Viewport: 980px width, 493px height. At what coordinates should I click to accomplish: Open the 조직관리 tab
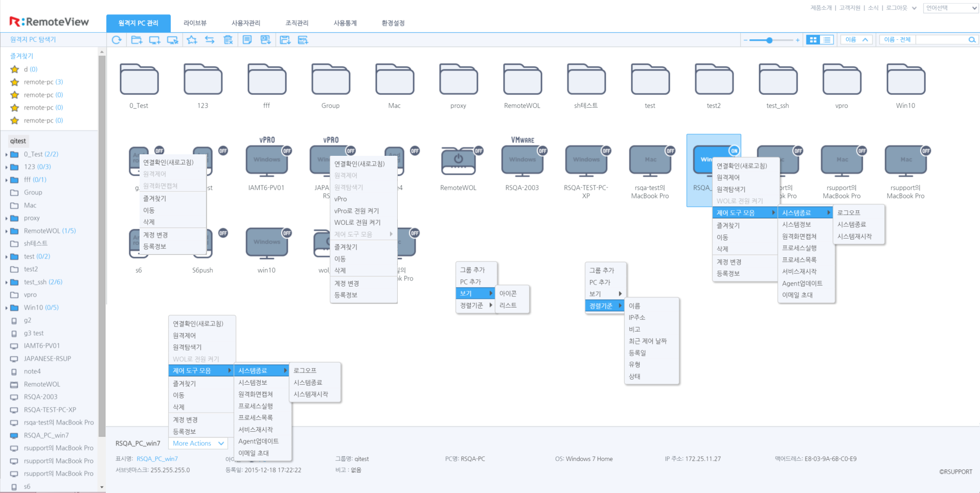(x=297, y=23)
